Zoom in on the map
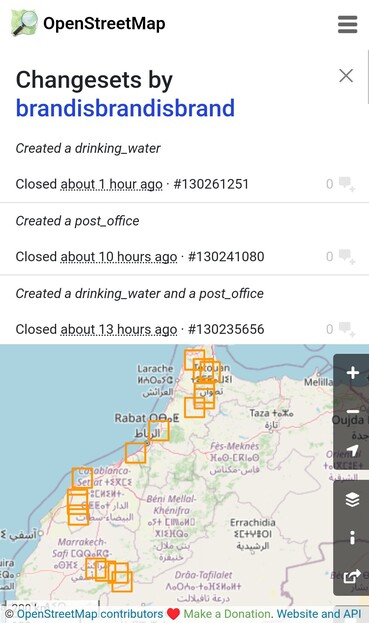 click(x=352, y=373)
